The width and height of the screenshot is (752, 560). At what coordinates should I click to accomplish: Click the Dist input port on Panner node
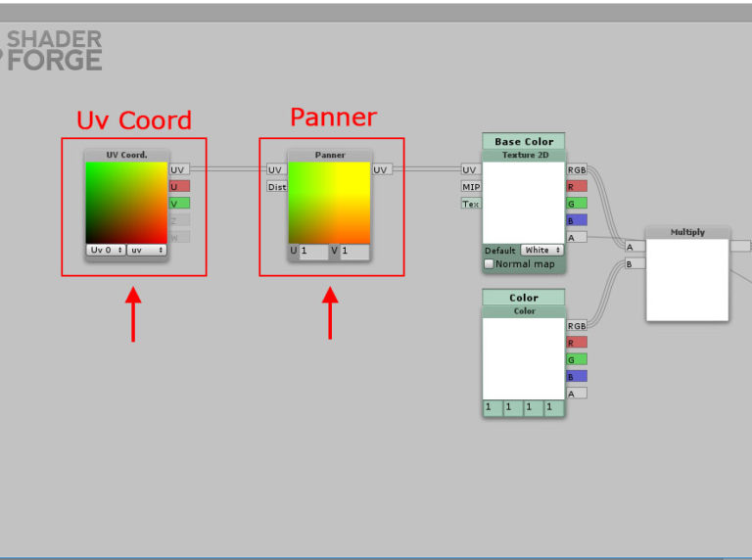(x=277, y=186)
